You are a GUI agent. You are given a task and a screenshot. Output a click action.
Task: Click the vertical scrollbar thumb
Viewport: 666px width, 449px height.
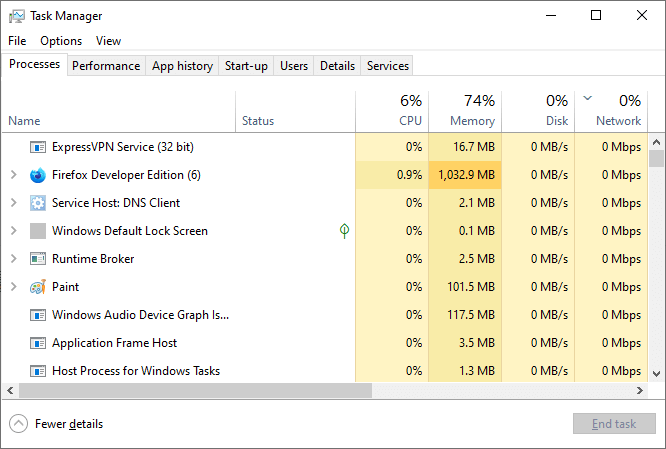(x=657, y=158)
